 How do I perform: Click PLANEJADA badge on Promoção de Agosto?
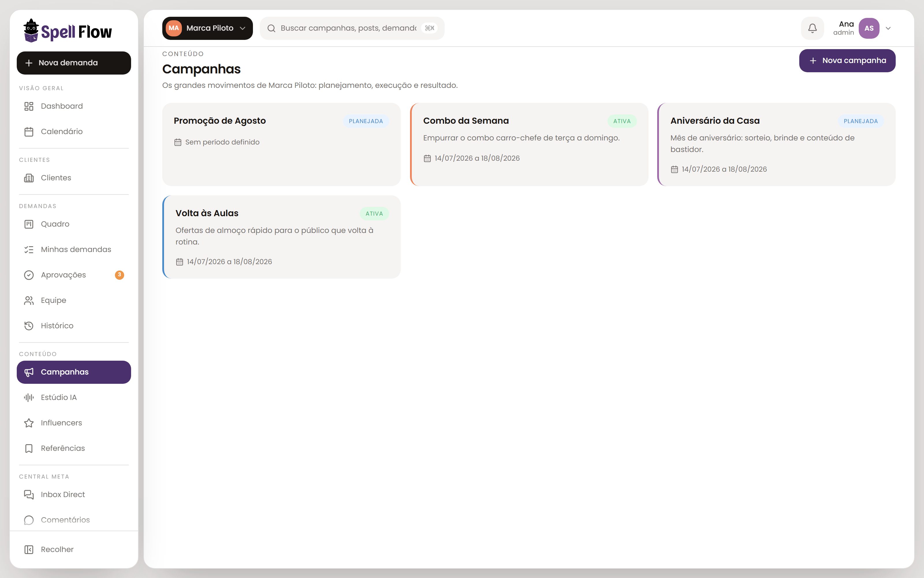[x=366, y=121]
